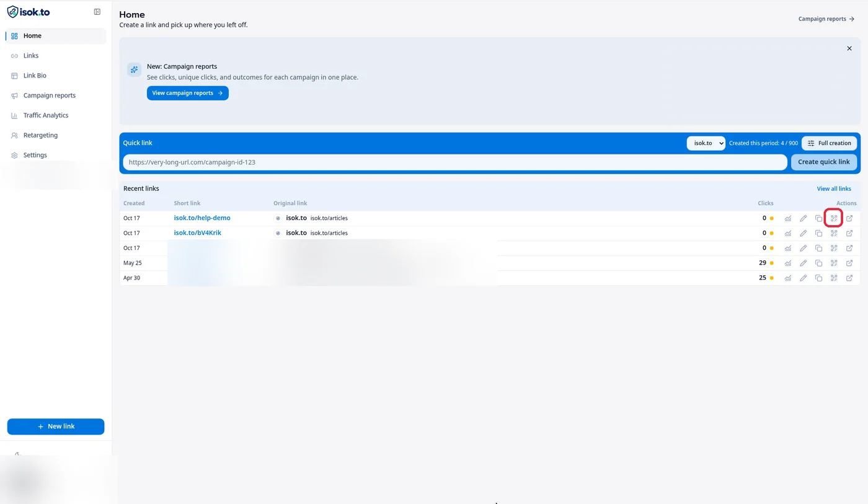Open the isok.to/bV4Krik short link
868x504 pixels.
point(198,233)
